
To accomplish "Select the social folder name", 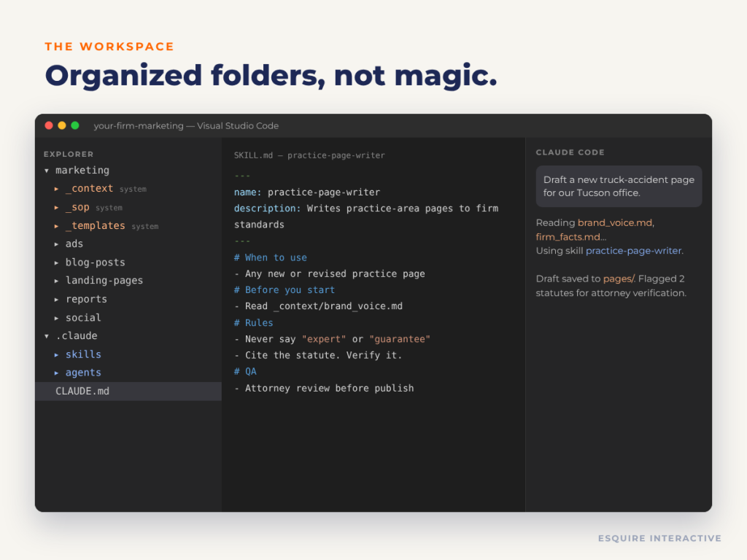I will coord(83,318).
